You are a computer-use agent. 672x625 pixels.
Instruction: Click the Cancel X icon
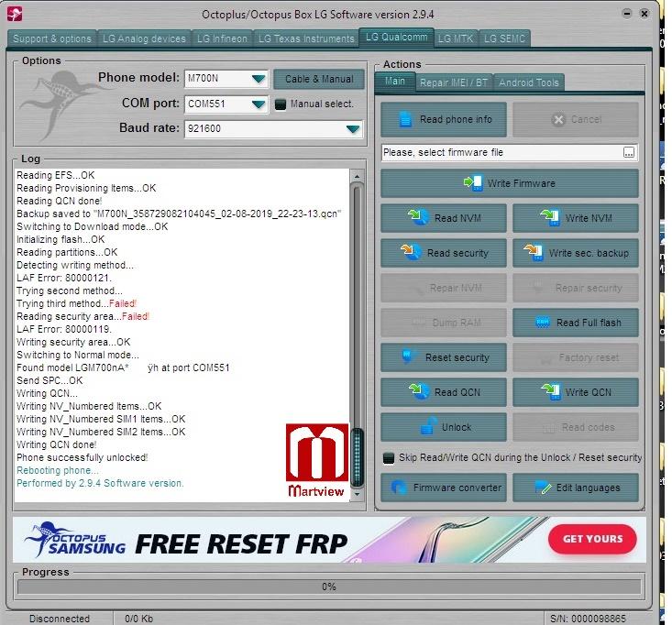tap(558, 119)
